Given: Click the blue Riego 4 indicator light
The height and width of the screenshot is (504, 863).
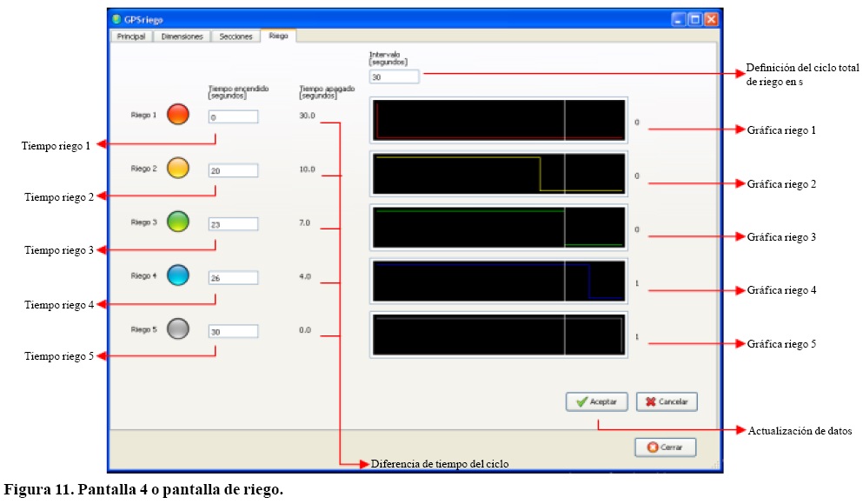Looking at the screenshot, I should [x=177, y=276].
